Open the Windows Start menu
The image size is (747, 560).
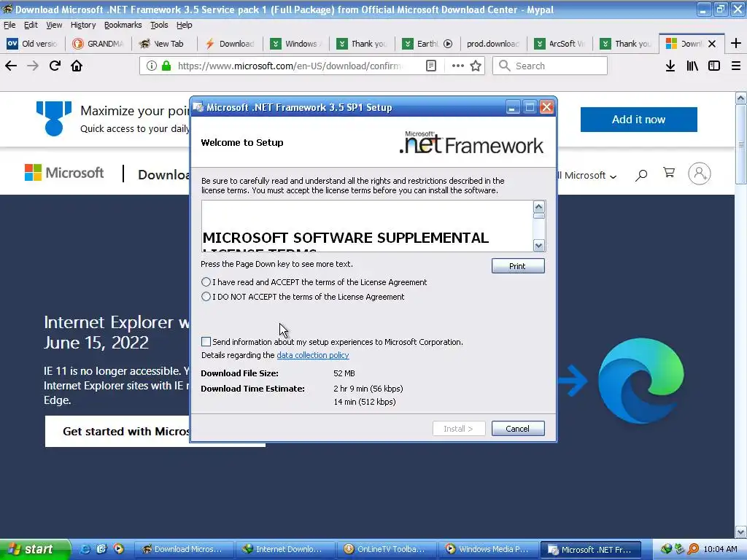coord(34,549)
